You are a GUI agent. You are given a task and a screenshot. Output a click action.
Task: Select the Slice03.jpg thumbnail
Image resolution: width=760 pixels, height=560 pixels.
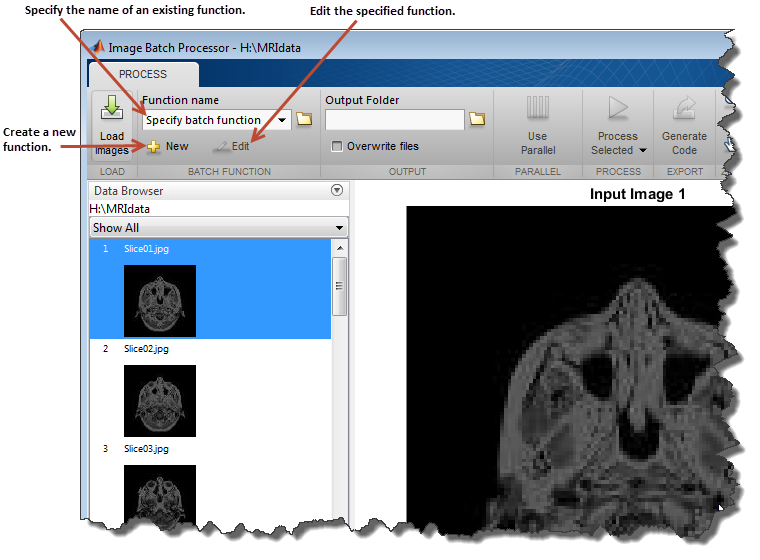(159, 494)
